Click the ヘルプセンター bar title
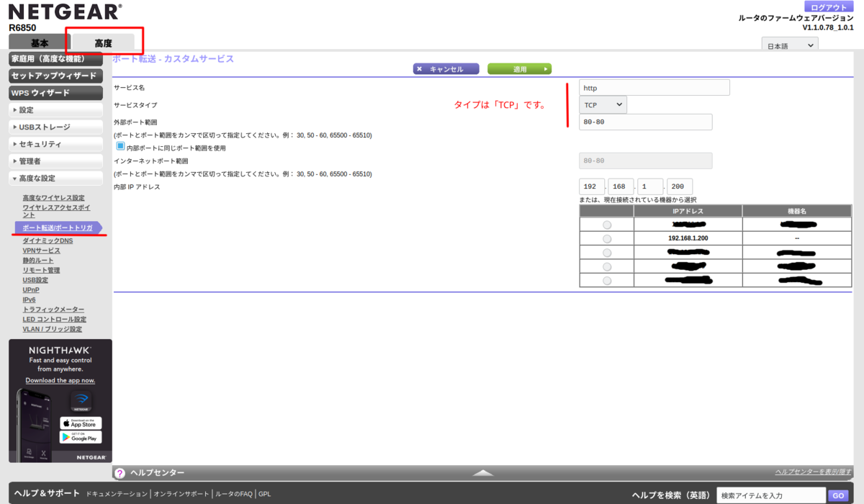This screenshot has height=504, width=864. (157, 473)
